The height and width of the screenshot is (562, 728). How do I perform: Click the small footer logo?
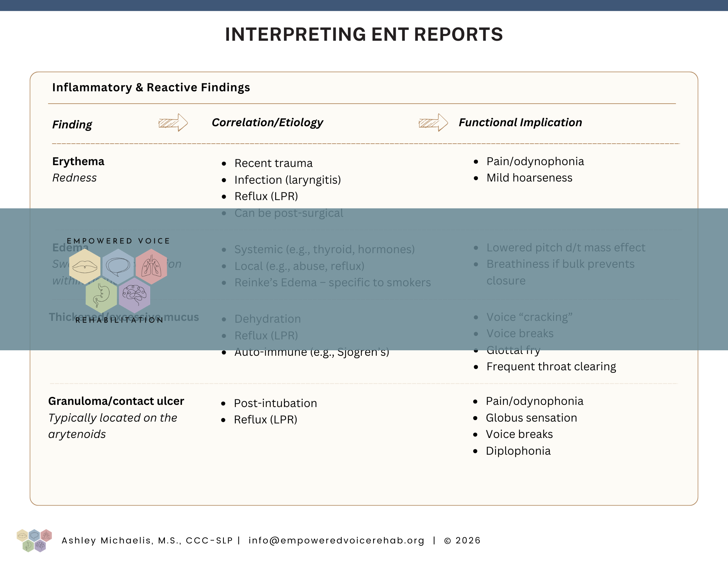pyautogui.click(x=34, y=540)
